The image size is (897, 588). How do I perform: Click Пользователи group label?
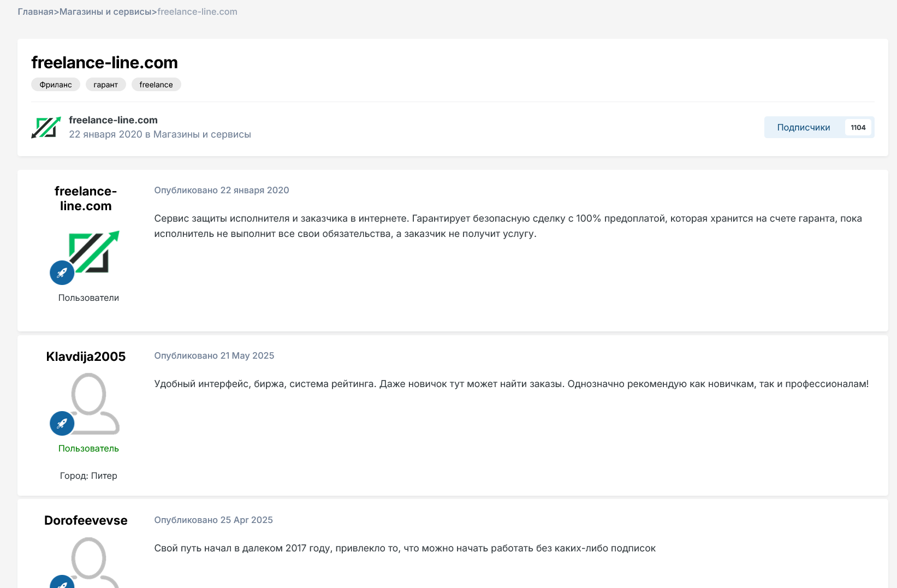coord(88,298)
